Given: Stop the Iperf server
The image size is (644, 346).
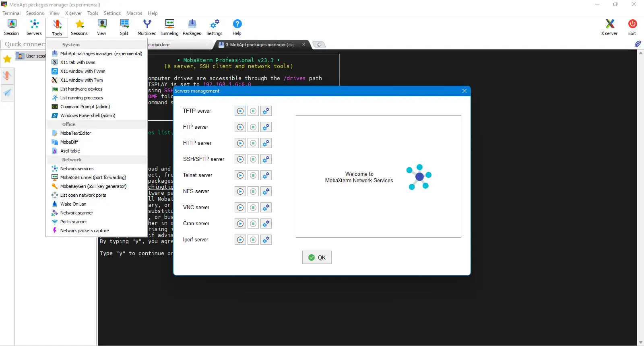Looking at the screenshot, I should point(253,240).
